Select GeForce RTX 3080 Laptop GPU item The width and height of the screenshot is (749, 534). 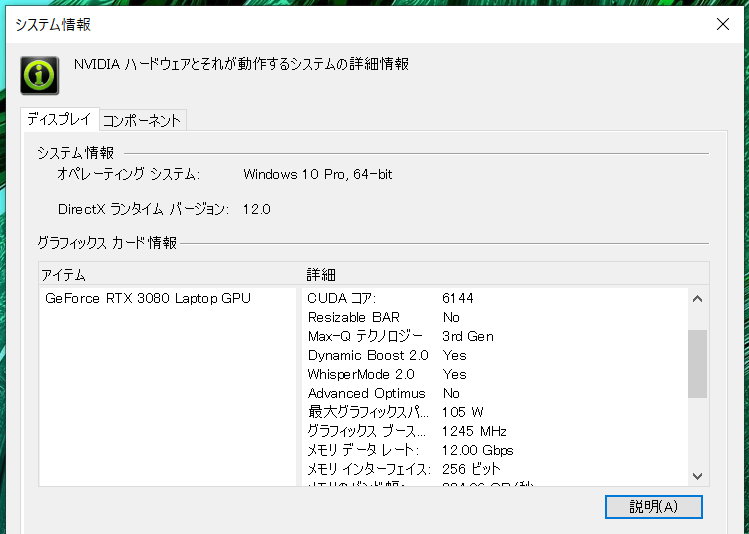[148, 299]
